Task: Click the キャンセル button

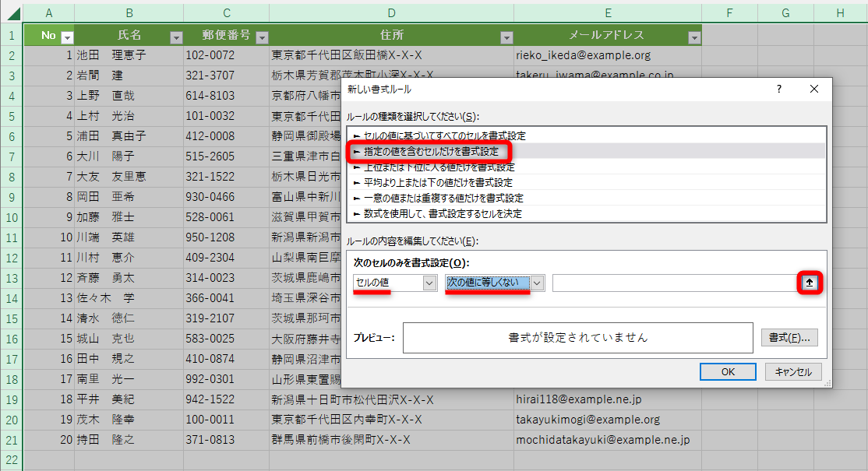Action: (792, 371)
